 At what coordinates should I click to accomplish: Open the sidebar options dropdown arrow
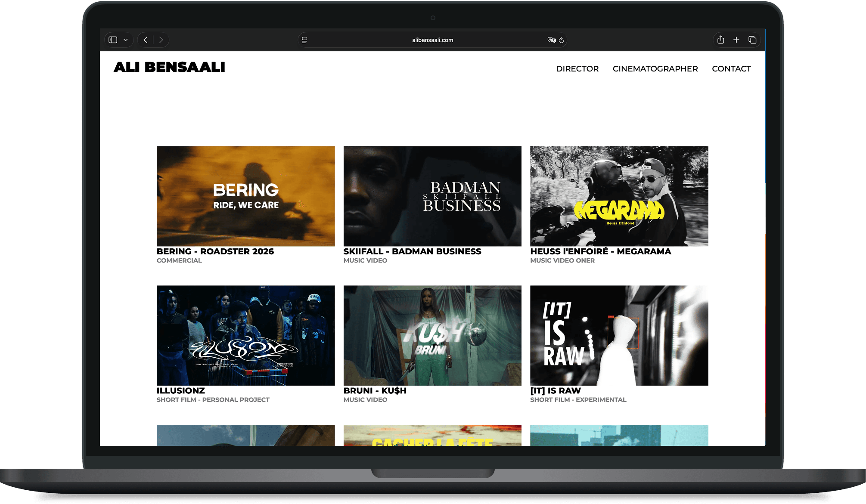126,40
